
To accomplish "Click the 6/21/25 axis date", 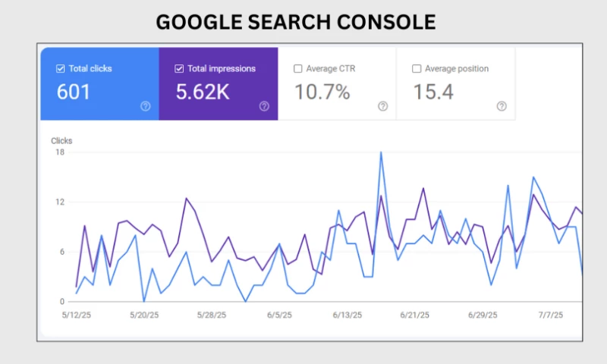I will (417, 315).
